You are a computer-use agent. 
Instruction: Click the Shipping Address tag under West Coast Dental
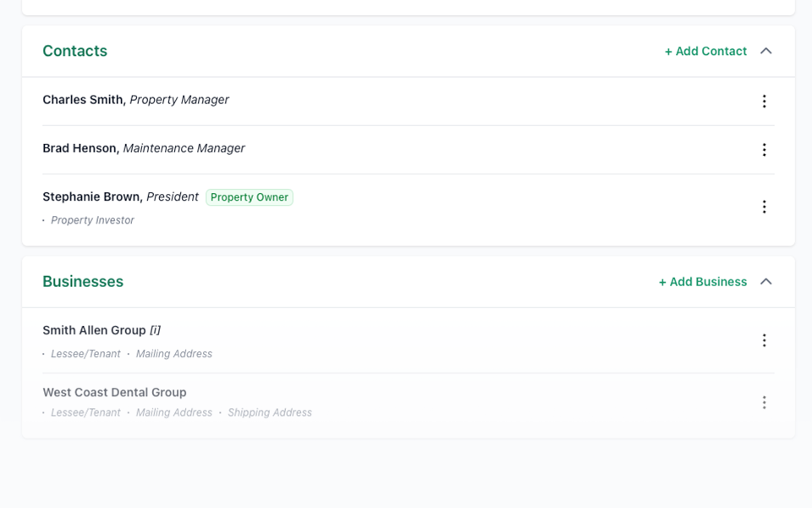pyautogui.click(x=270, y=412)
